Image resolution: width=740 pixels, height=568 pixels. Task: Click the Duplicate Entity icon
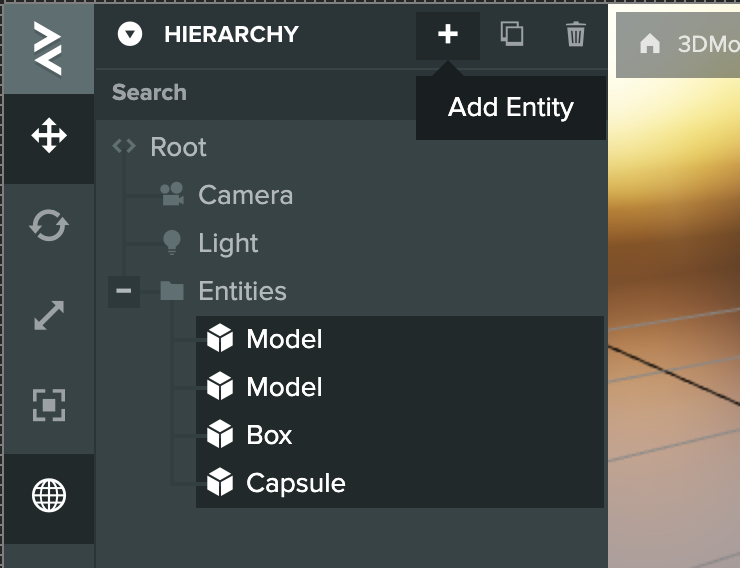512,35
